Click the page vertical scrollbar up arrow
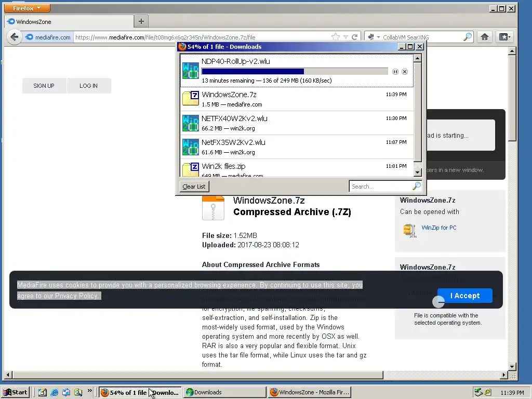The image size is (532, 399). pyautogui.click(x=512, y=51)
